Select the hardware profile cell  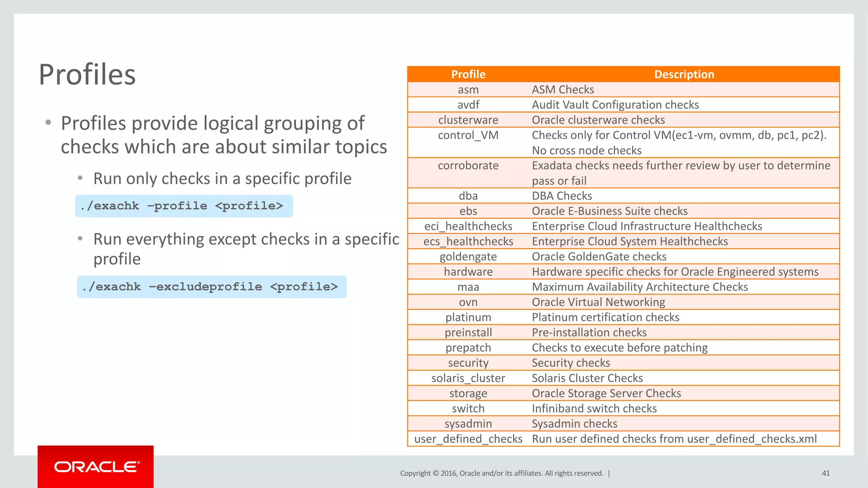[x=468, y=272]
